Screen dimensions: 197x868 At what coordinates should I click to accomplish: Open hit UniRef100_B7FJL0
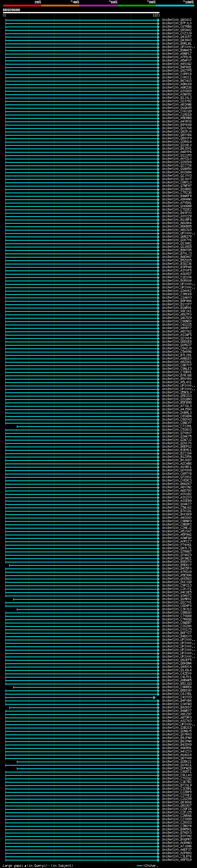(177, 23)
